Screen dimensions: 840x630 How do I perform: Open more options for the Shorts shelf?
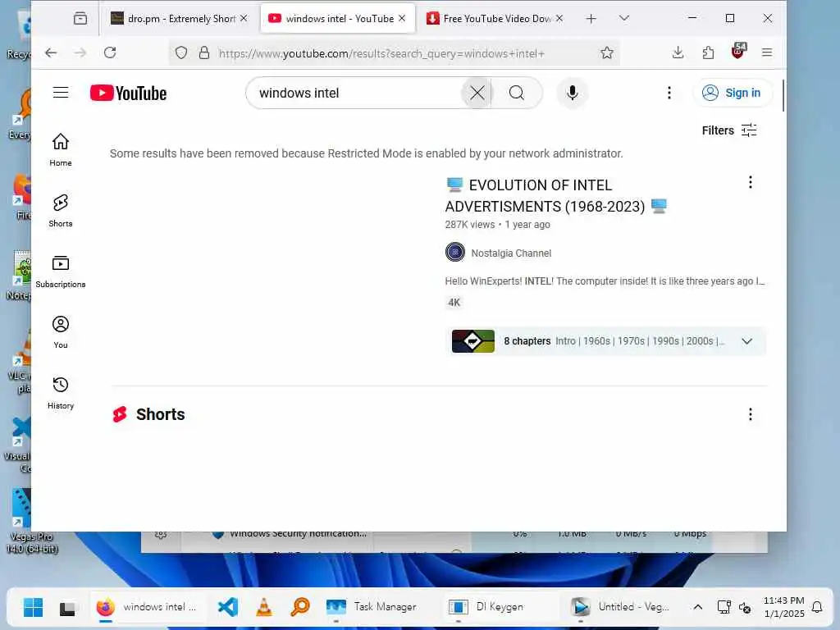[750, 414]
